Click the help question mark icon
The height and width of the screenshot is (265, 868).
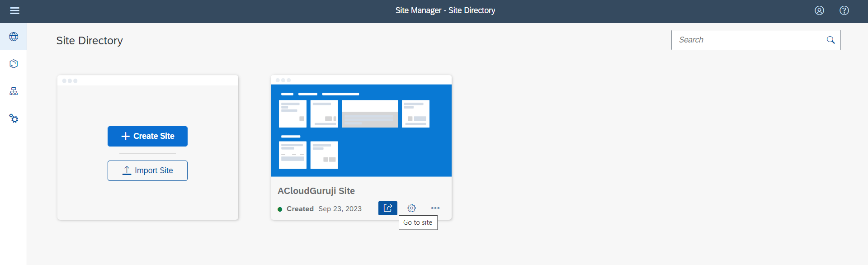(x=844, y=10)
